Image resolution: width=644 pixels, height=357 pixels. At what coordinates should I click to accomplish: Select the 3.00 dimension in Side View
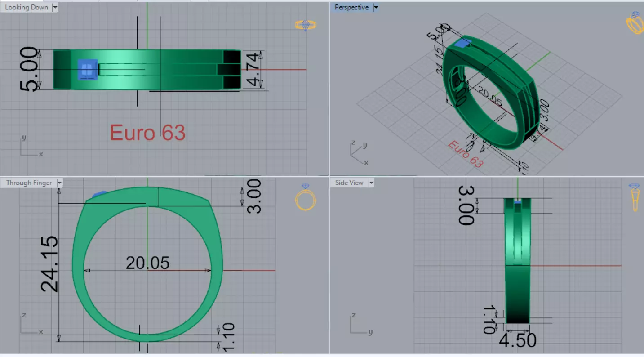(x=466, y=205)
